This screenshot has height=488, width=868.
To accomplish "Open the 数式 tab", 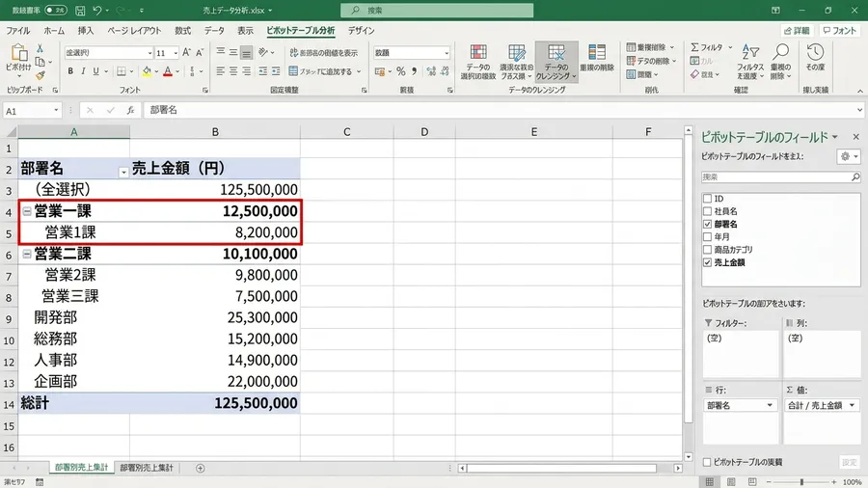I will tap(182, 31).
